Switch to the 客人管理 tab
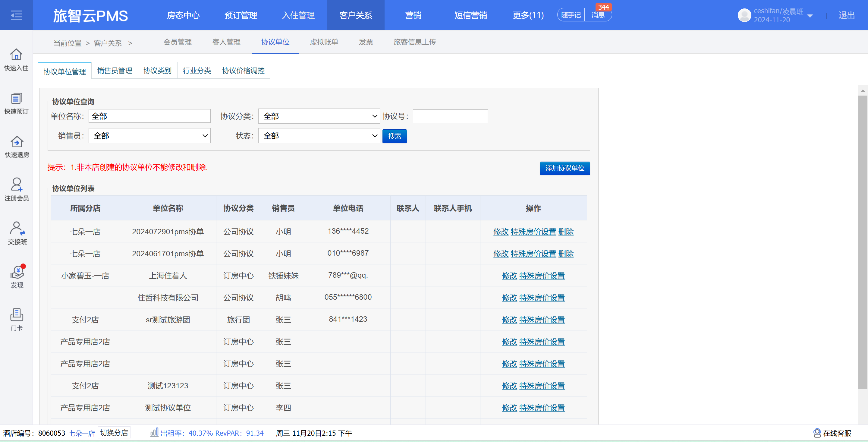868x442 pixels. 226,42
